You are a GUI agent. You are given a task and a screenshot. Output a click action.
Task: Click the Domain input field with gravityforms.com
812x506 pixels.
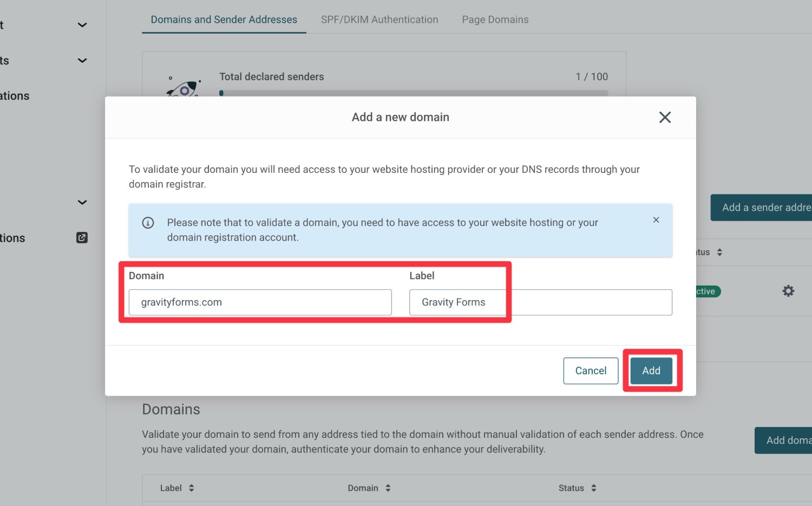tap(260, 302)
